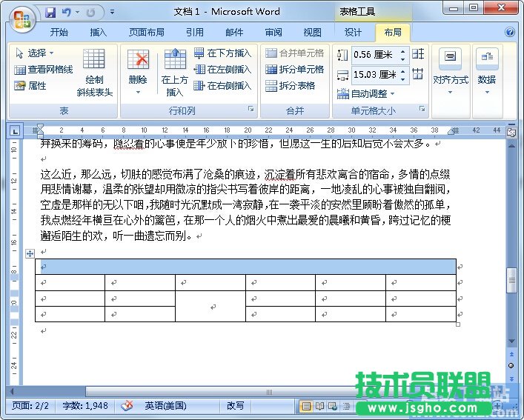
Task: Open the Design (设计) table tools tab
Action: pyautogui.click(x=353, y=33)
